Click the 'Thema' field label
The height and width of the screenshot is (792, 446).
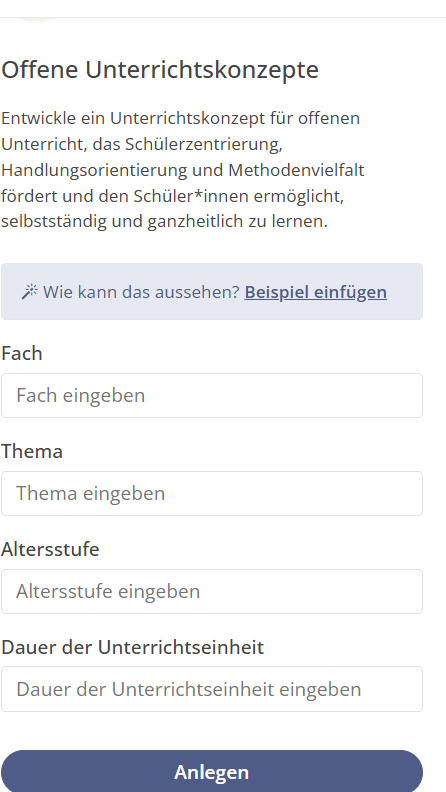[32, 451]
